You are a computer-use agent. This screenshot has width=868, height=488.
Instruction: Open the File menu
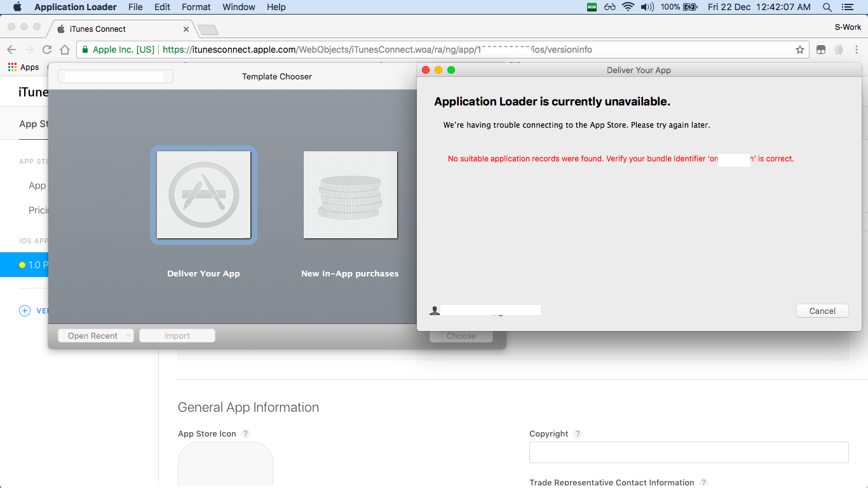click(x=135, y=7)
